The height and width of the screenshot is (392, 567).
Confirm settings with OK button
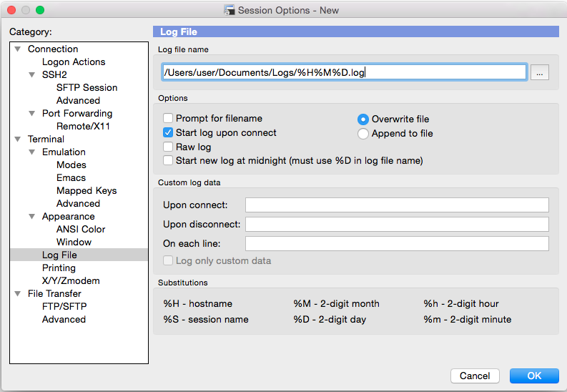pyautogui.click(x=534, y=376)
